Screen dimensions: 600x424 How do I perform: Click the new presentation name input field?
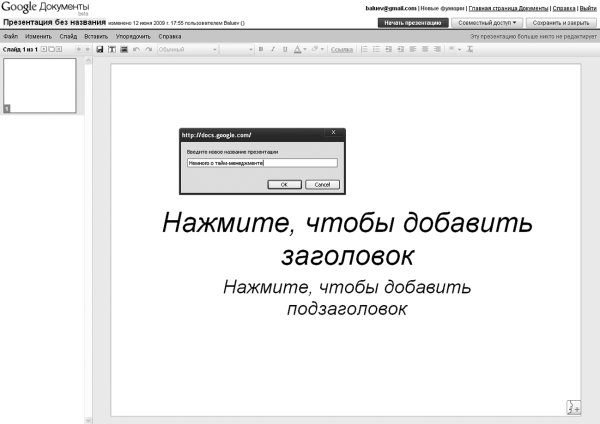[x=262, y=163]
